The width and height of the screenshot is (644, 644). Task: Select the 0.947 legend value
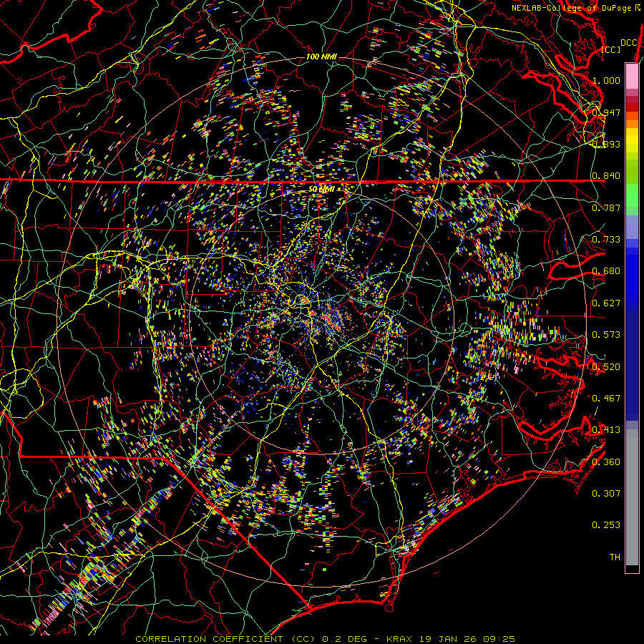[606, 112]
